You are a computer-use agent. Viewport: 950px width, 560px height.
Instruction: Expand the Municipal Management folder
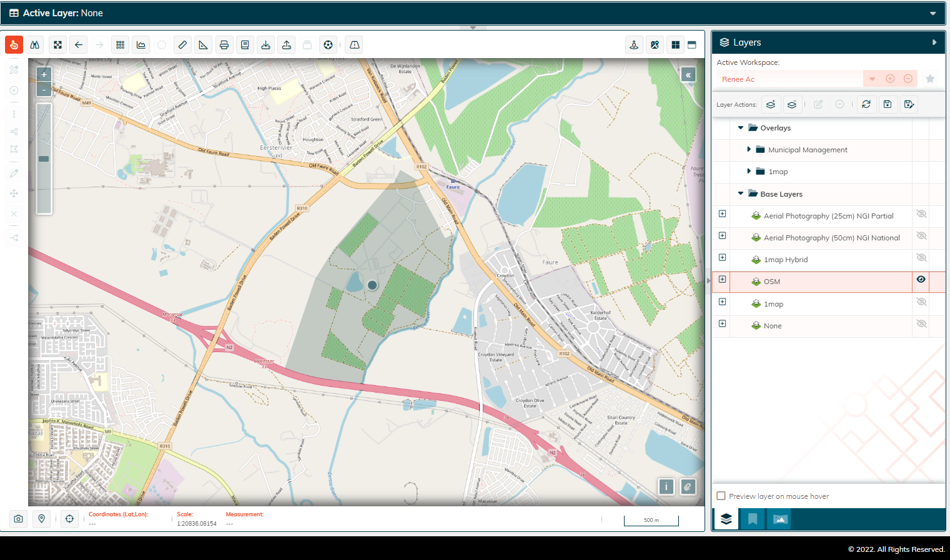coord(749,150)
